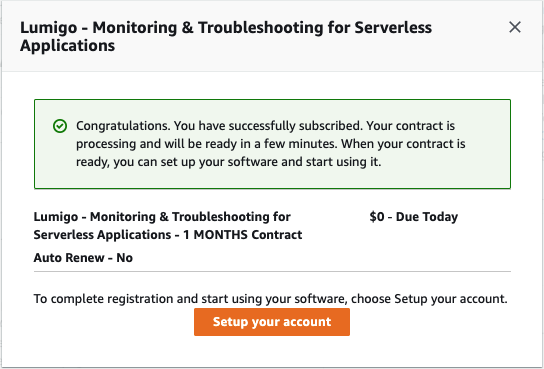Click the word Applications in the header
The image size is (544, 369).
(67, 46)
